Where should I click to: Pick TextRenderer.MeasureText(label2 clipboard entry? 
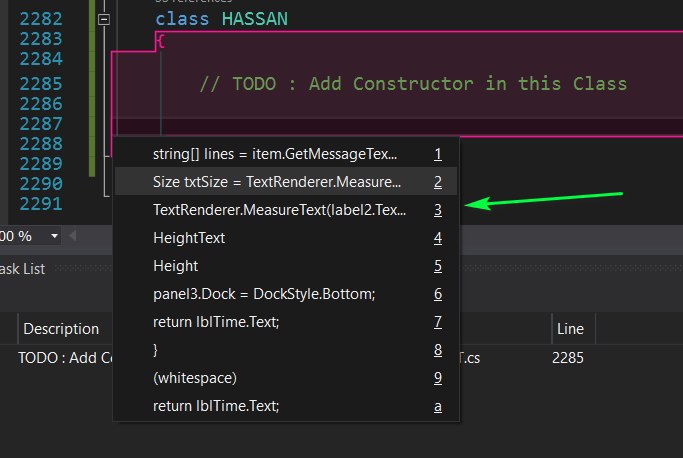(x=286, y=210)
